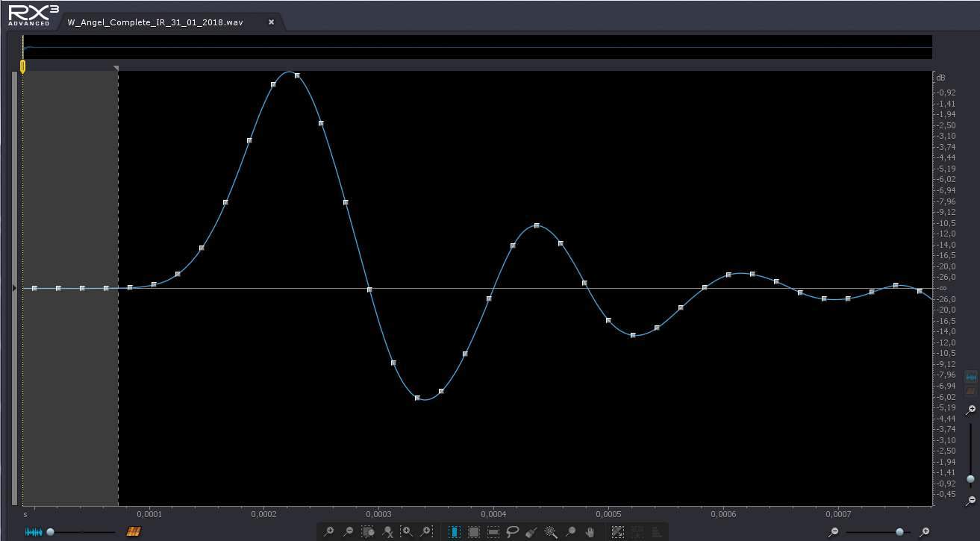This screenshot has width=980, height=541.
Task: Toggle waveform amplitude ruler view
Action: tap(971, 378)
